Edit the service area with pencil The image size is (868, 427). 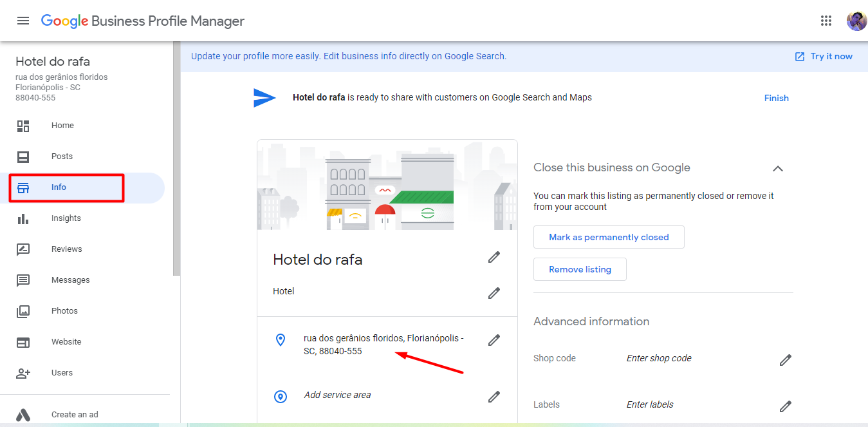pos(494,397)
